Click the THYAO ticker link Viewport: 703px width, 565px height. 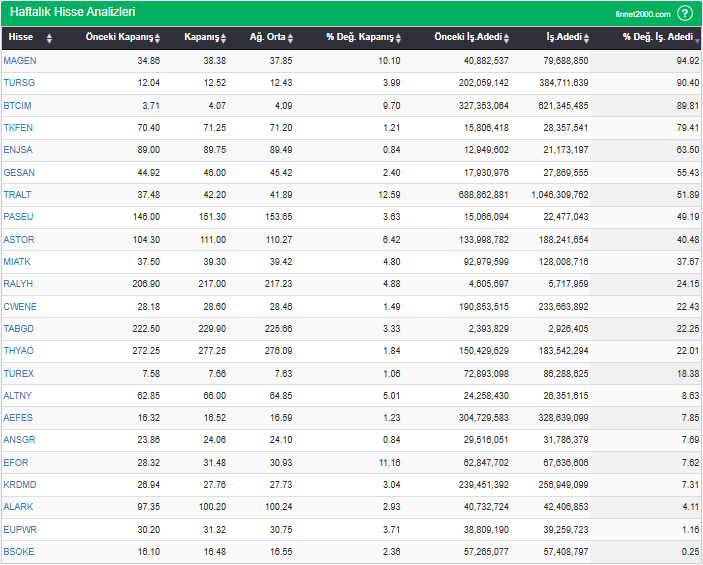(19, 351)
